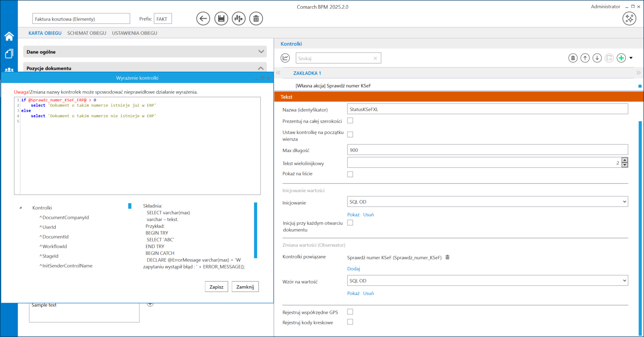This screenshot has height=337, width=644.
Task: Toggle Ustaw kontrolkę na początku wiersza
Action: pos(350,134)
